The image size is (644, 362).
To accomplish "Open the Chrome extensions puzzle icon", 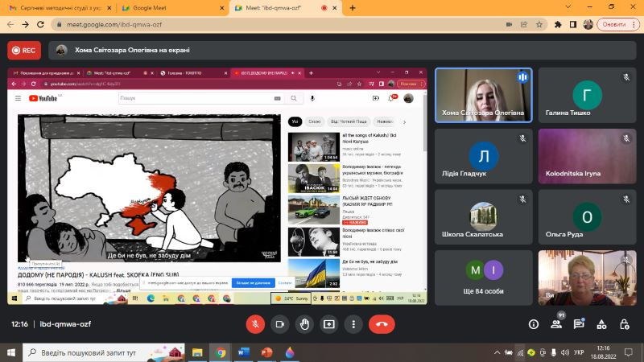I will pos(558,25).
